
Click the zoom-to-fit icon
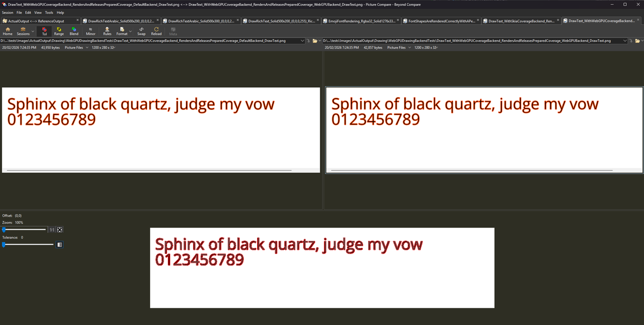60,230
